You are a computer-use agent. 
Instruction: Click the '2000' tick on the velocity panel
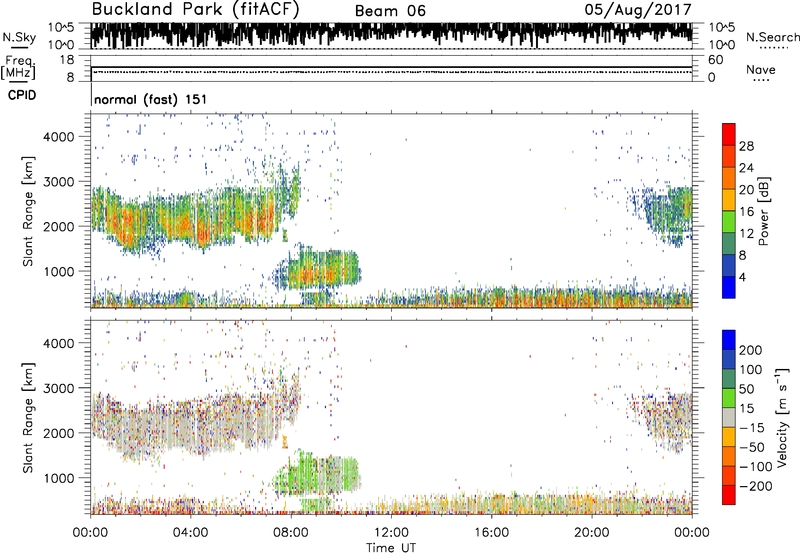click(58, 433)
